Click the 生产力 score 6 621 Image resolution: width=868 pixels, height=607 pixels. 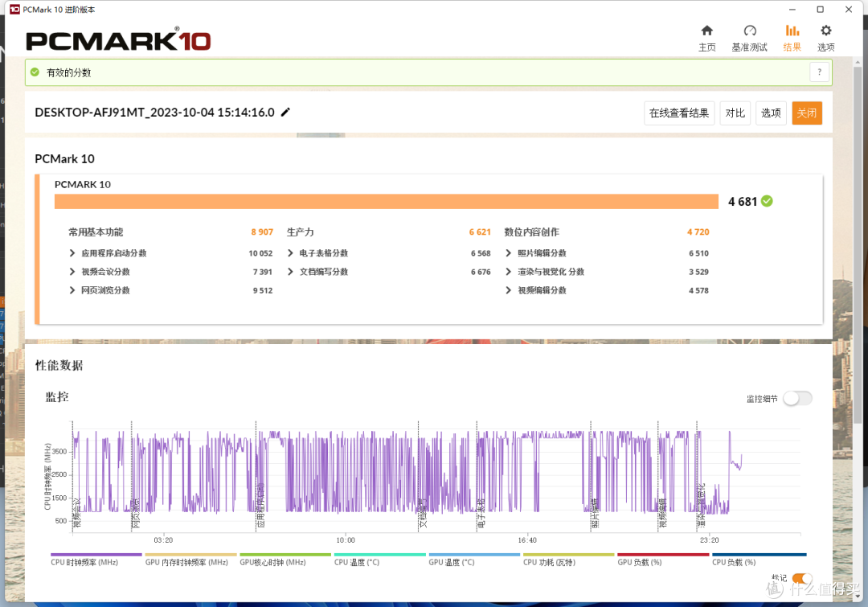coord(480,232)
